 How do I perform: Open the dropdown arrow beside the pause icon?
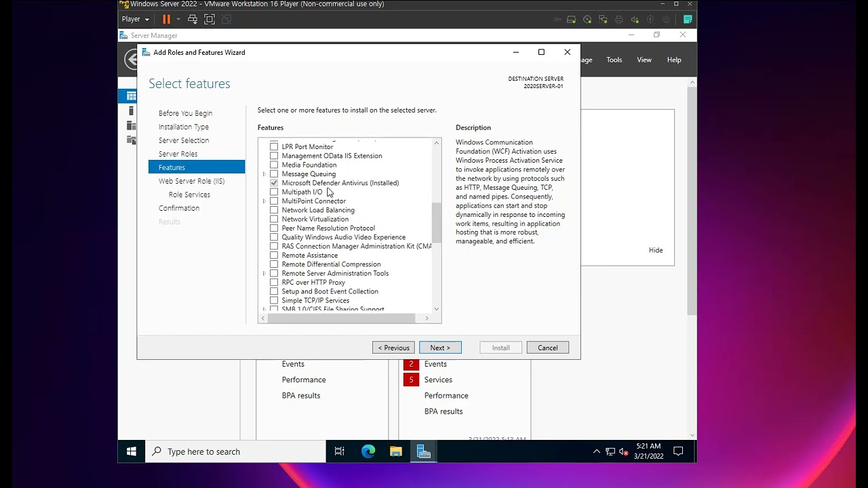[178, 20]
